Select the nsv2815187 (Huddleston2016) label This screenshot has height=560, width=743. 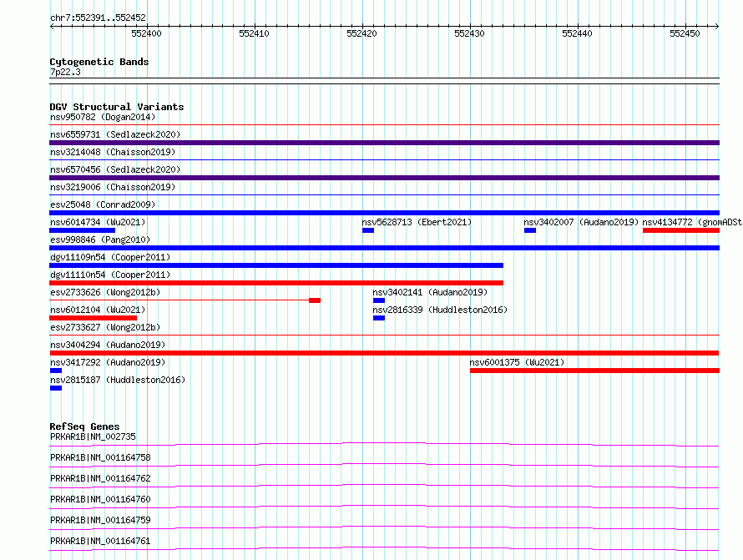(118, 380)
